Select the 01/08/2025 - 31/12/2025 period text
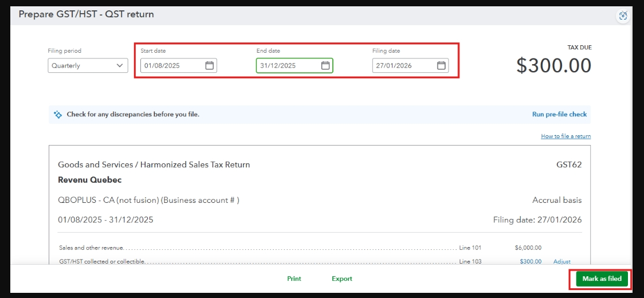 [x=105, y=220]
